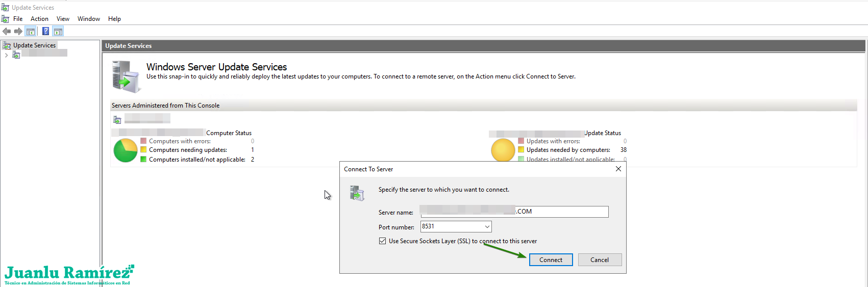Viewport: 868px width, 287px height.
Task: Open the Port number dropdown
Action: 487,226
